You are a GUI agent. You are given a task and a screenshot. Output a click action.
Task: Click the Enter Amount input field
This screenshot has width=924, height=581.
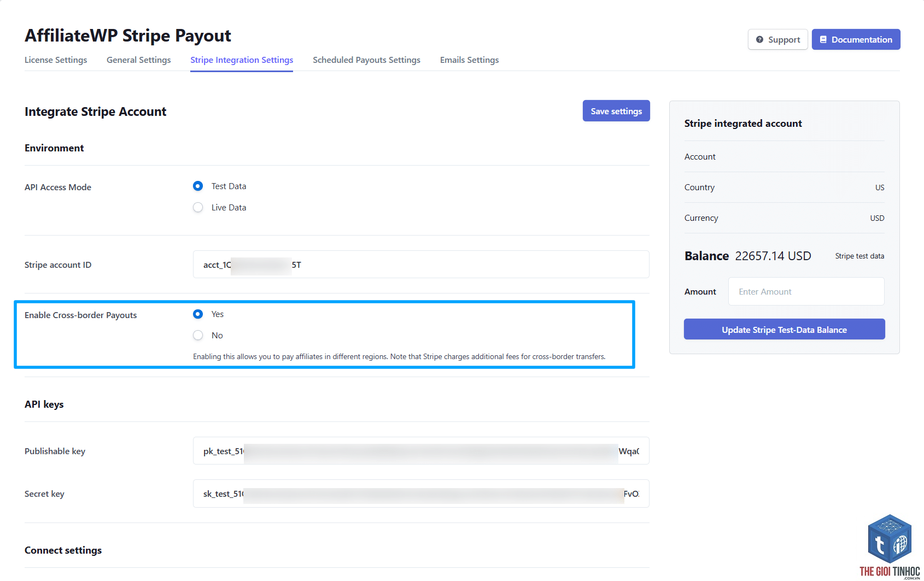tap(806, 291)
